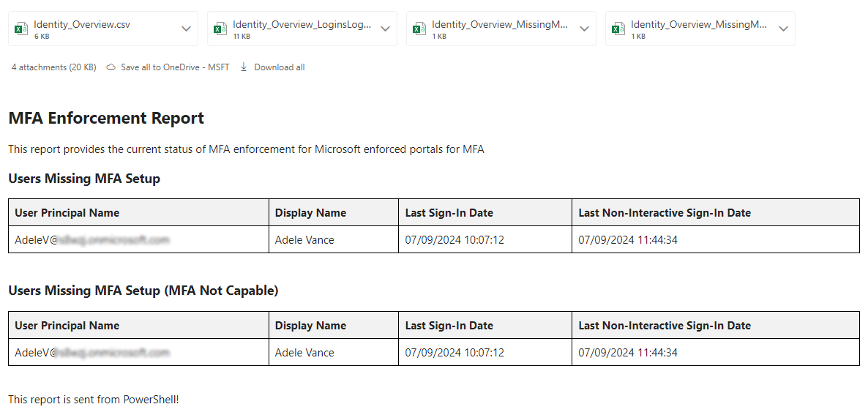Click the "4 attachments (20 KB)" summary text
This screenshot has width=868, height=415.
[x=53, y=67]
